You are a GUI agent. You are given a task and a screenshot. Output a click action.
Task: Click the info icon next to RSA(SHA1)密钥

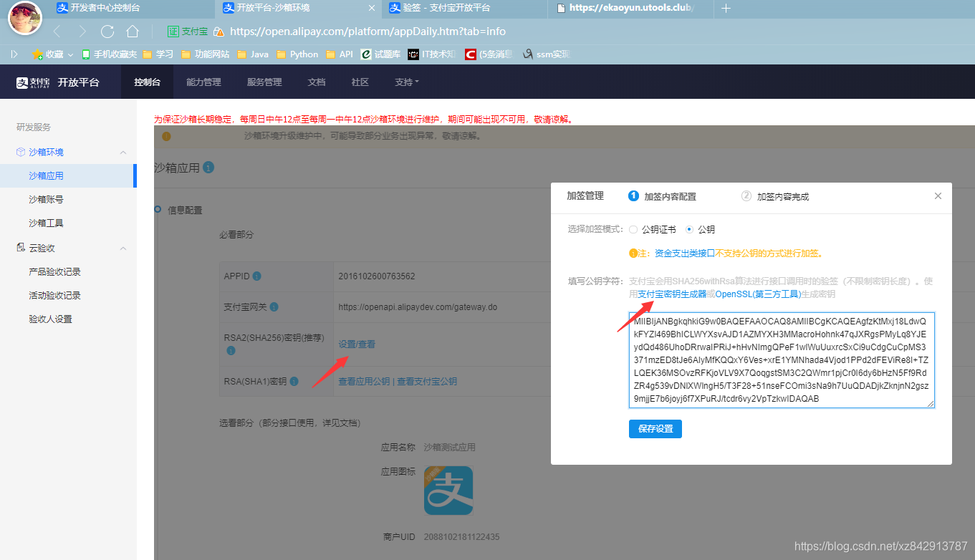294,382
